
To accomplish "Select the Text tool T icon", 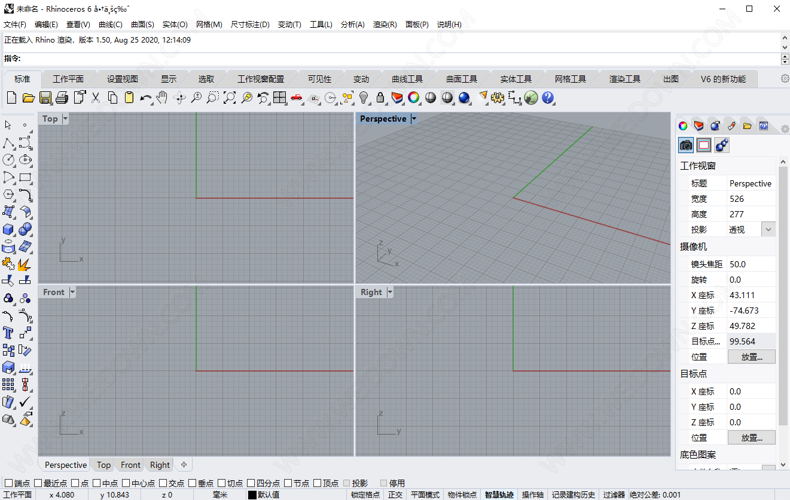I will pos(8,333).
